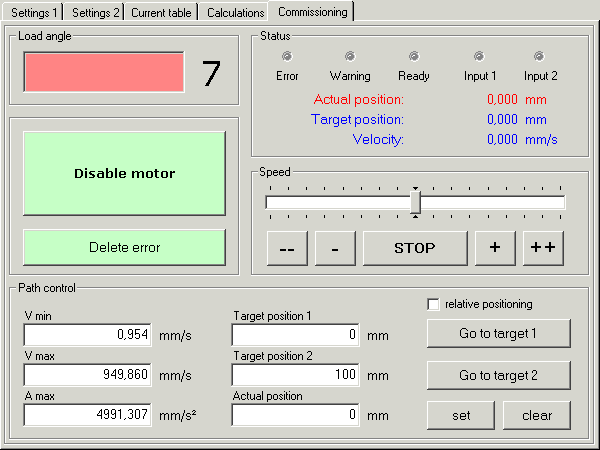Click the blue Target position label
The image size is (600, 450).
coord(357,119)
